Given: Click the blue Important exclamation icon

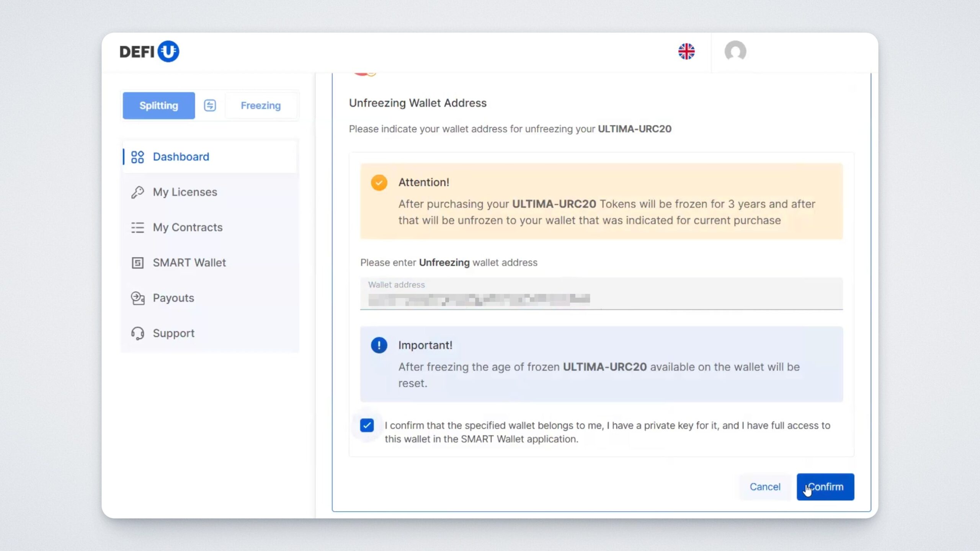Looking at the screenshot, I should [379, 345].
